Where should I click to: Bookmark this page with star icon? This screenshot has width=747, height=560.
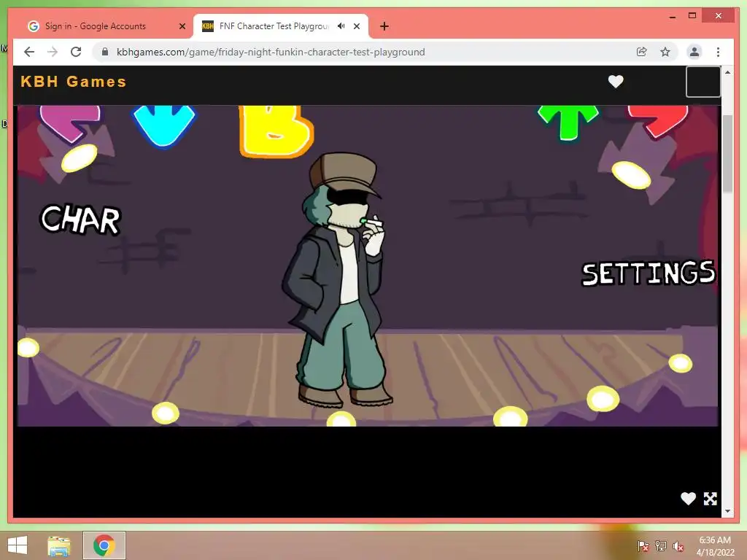coord(665,52)
